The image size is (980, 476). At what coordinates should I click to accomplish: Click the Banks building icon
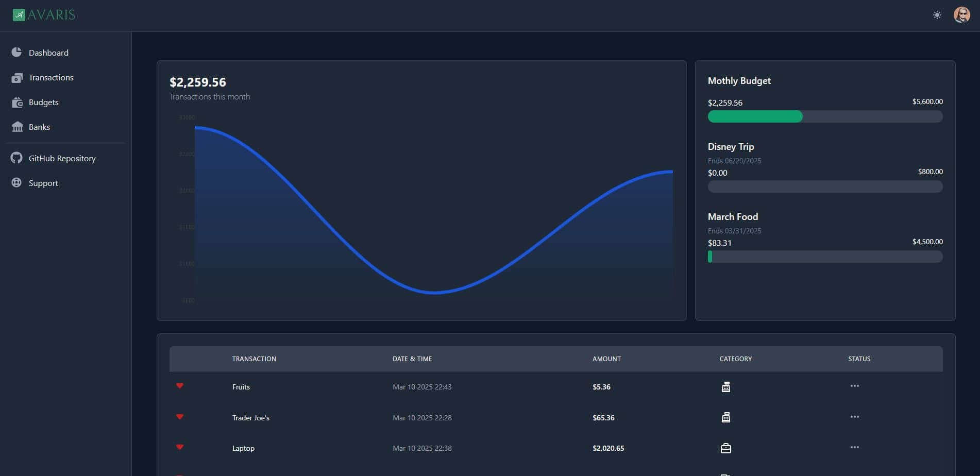point(17,127)
